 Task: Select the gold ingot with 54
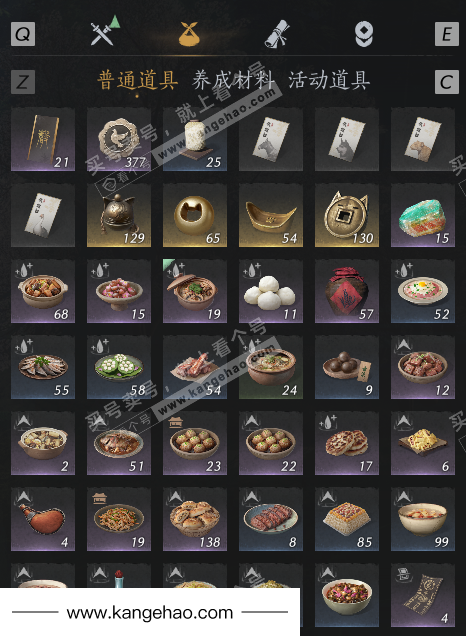point(271,215)
